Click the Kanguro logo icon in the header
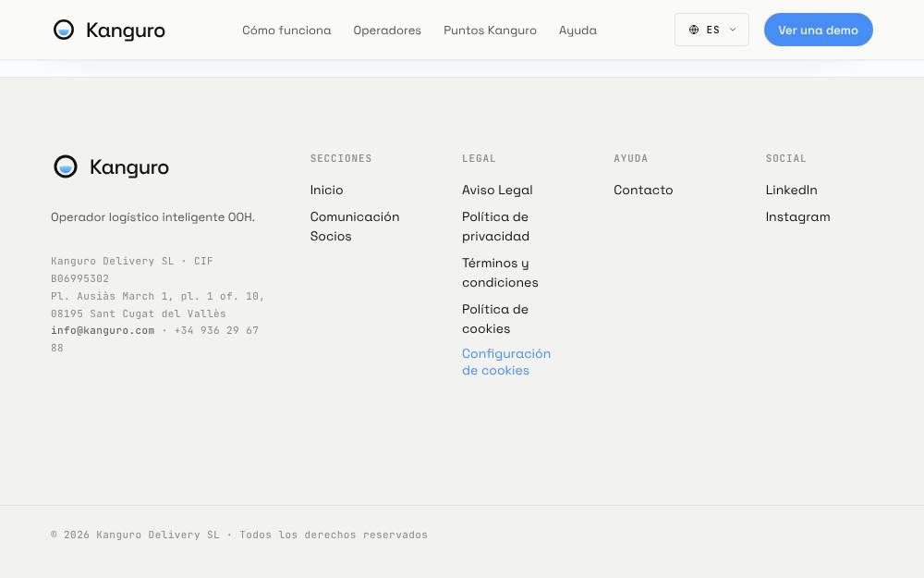 64,30
